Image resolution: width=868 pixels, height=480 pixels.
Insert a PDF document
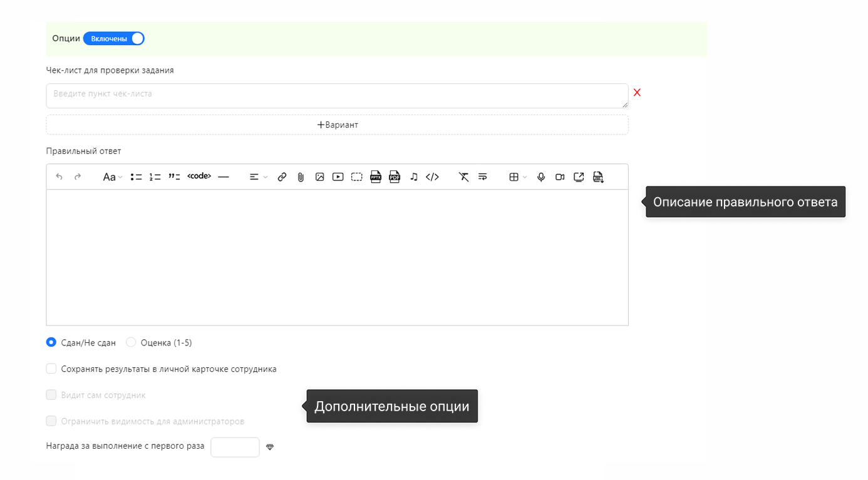coord(395,176)
